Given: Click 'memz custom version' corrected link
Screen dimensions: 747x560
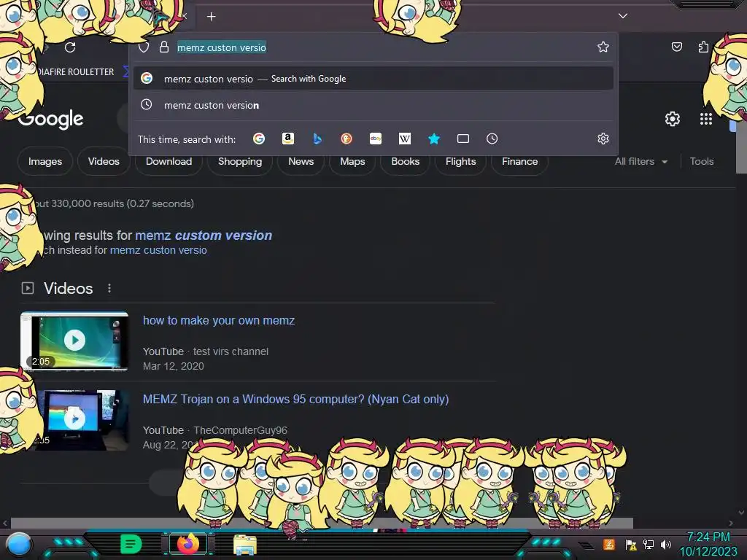Looking at the screenshot, I should 204,236.
